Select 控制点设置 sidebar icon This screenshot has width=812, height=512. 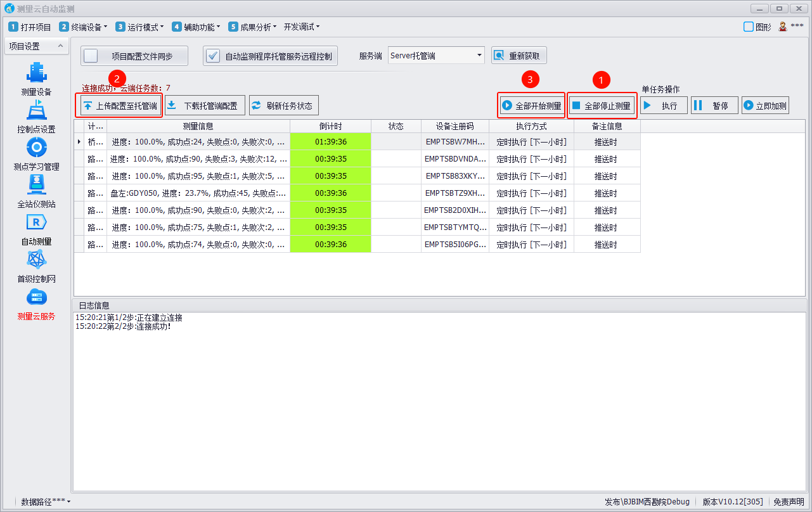(x=36, y=112)
